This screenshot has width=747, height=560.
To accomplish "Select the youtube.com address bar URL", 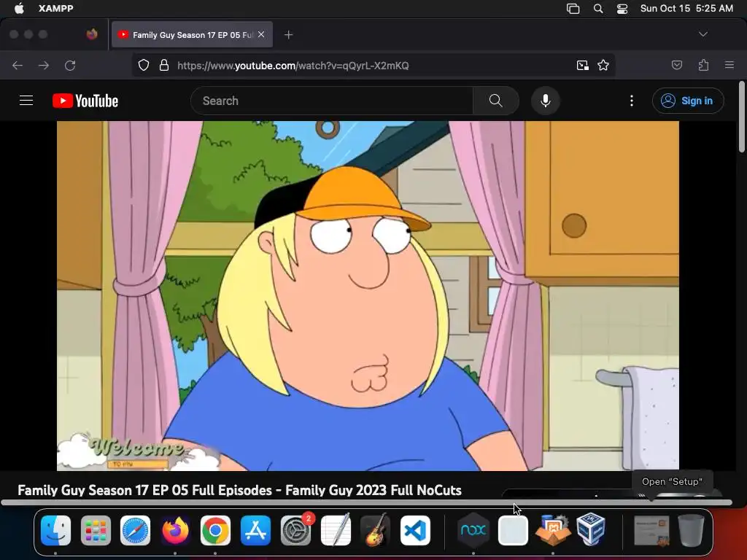I will click(x=293, y=66).
